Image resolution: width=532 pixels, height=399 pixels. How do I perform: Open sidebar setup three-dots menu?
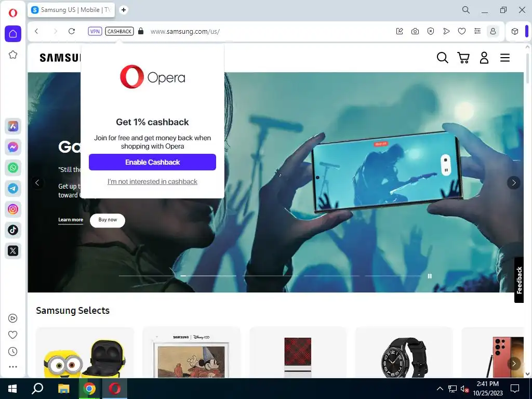coord(12,367)
